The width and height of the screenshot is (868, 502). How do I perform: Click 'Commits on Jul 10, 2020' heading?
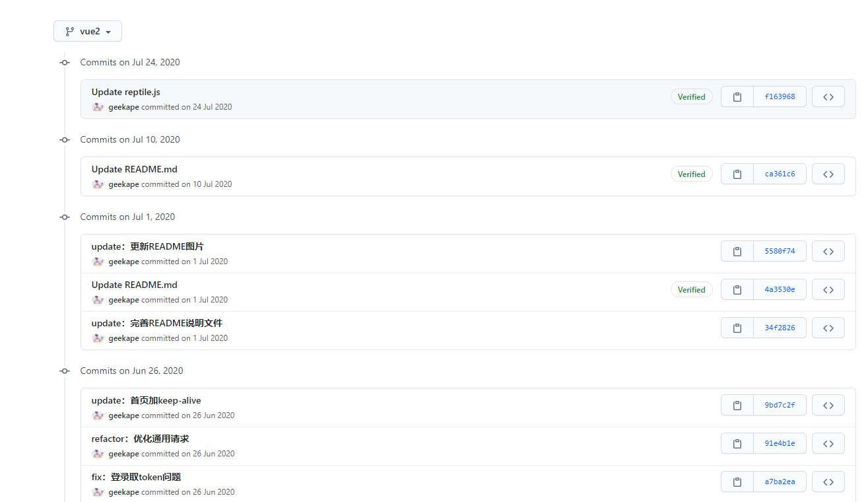point(130,139)
